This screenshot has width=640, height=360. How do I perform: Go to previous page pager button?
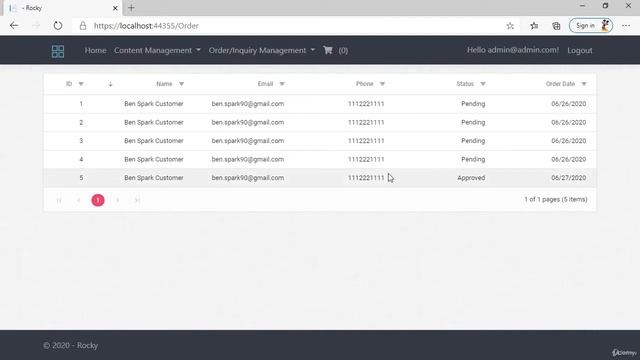tap(78, 200)
